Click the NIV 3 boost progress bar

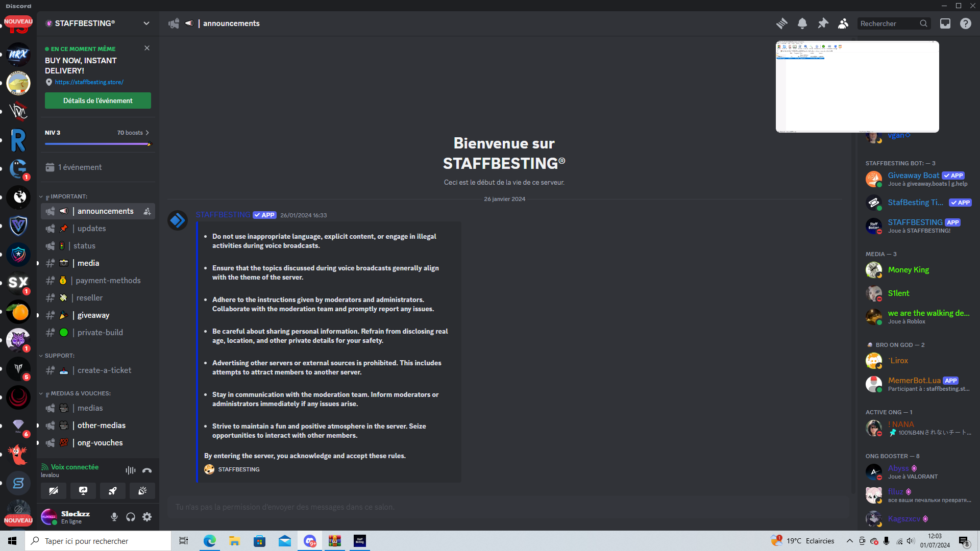(98, 144)
